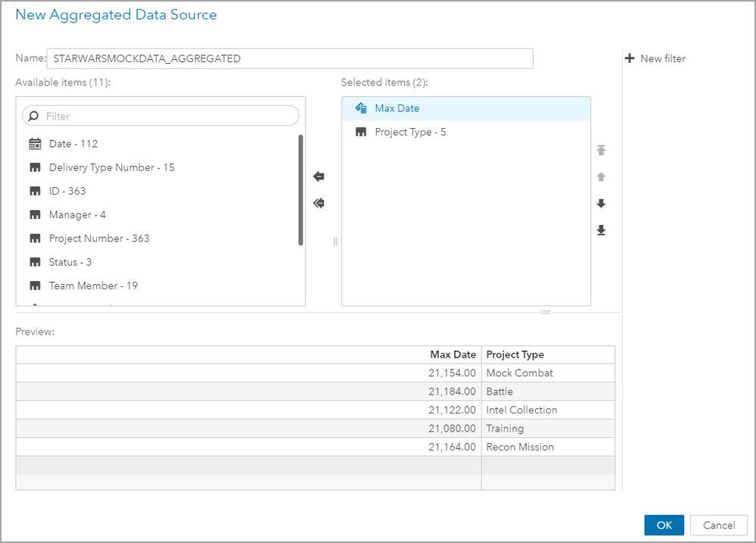Select Team Member - 19 item

click(x=93, y=286)
